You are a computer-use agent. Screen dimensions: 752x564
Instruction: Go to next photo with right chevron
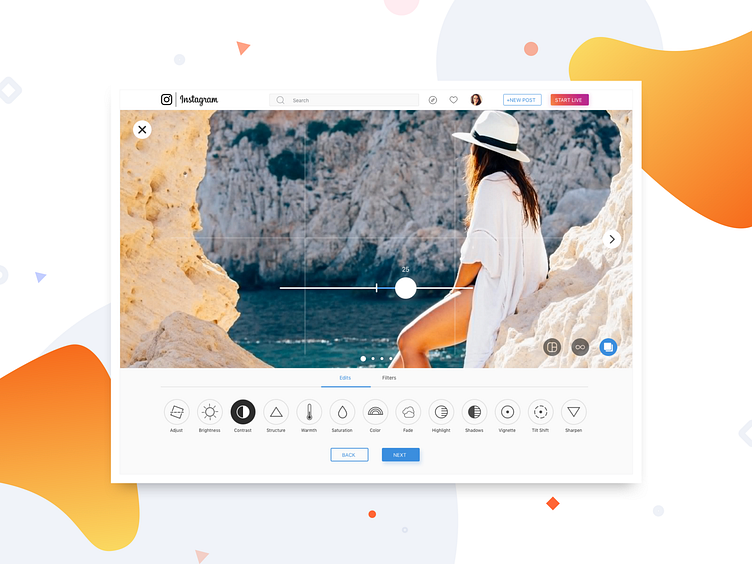(x=611, y=239)
